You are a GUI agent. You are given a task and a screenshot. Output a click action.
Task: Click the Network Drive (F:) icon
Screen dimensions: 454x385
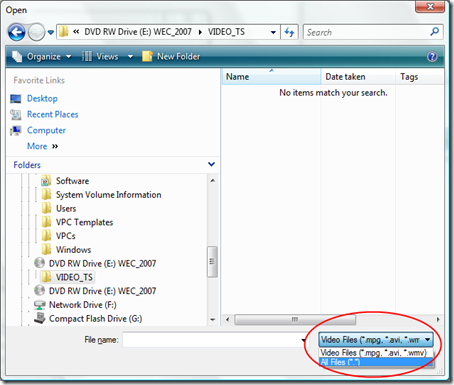(40, 305)
